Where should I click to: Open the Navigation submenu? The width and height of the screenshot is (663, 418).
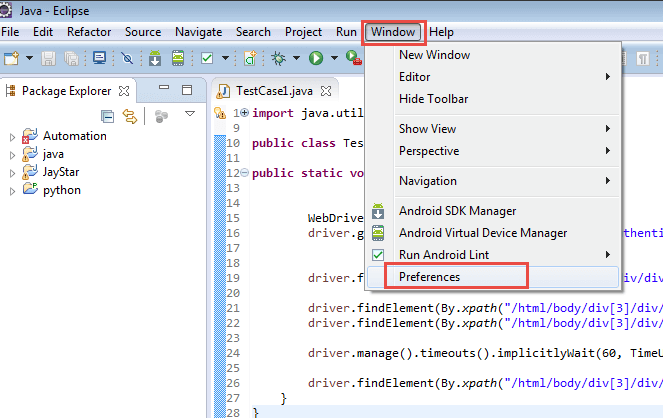tap(493, 181)
